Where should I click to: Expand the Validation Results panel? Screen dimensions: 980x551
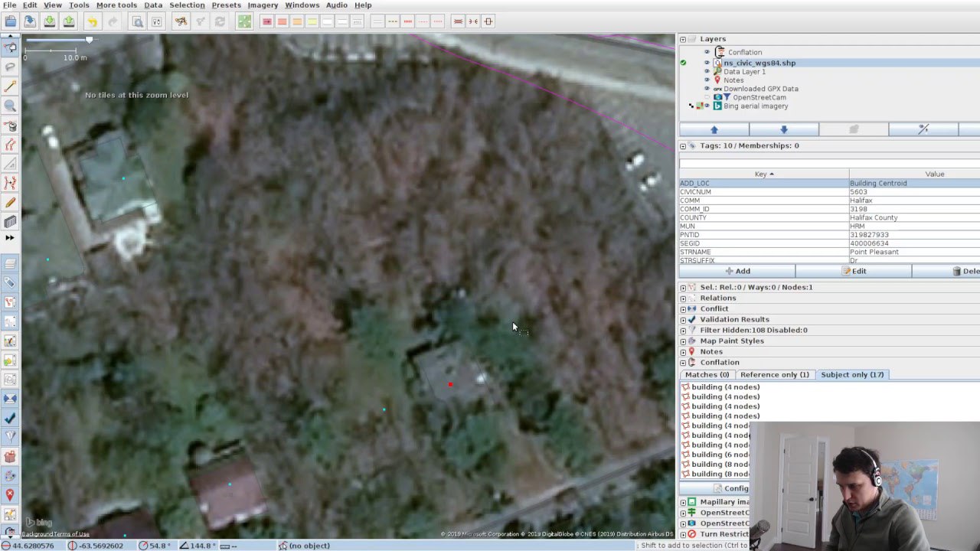point(683,320)
